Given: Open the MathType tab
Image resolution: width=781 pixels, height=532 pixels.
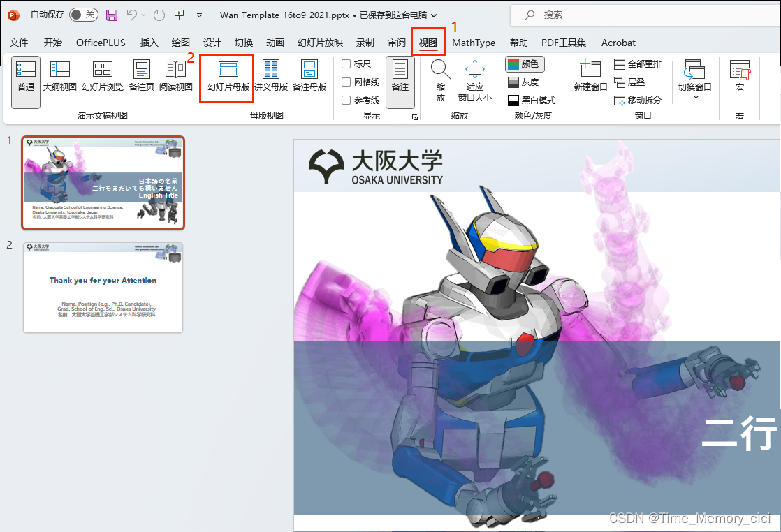Looking at the screenshot, I should coord(474,43).
